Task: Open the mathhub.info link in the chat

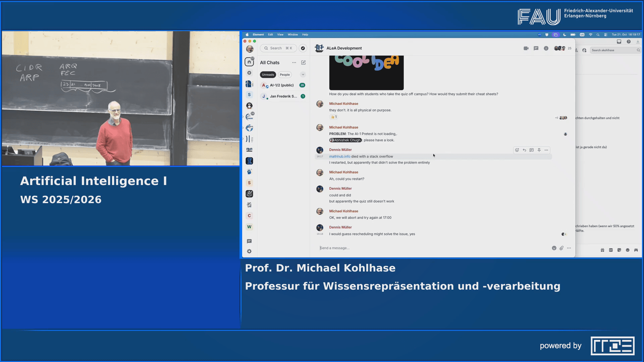Action: (x=339, y=156)
